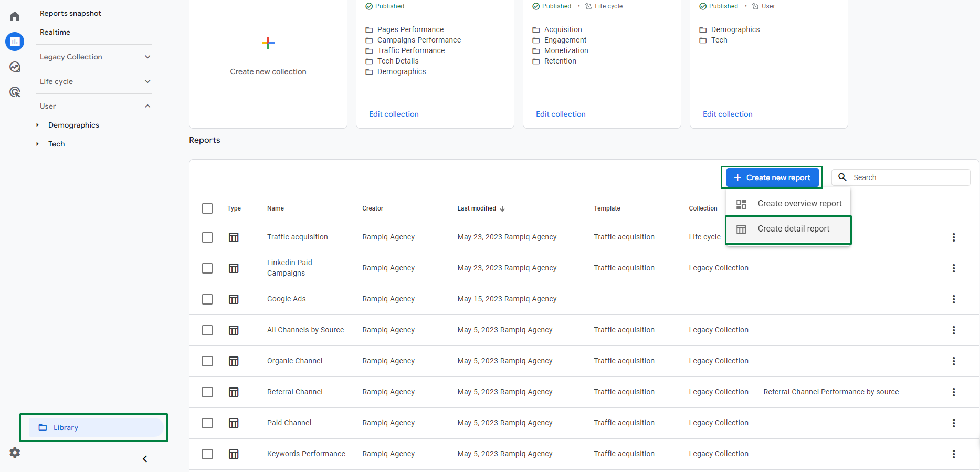Click the colorful plus icon for new collection

click(x=268, y=43)
